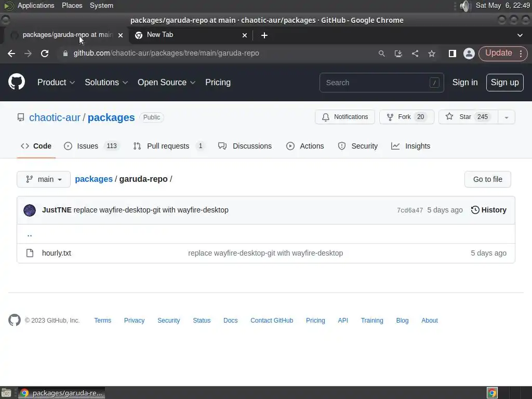The width and height of the screenshot is (532, 399).
Task: Reload the current page
Action: pos(45,54)
